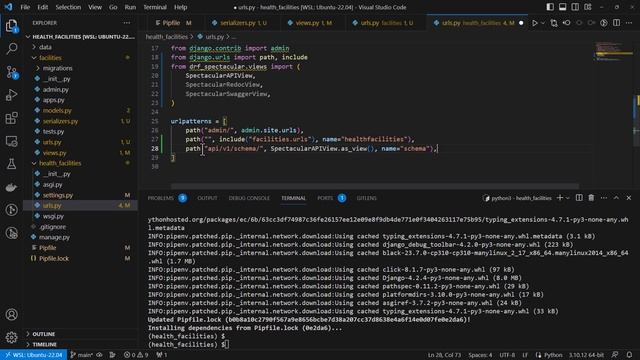Click the VS Code logo icon
This screenshot has height=360, width=640.
9,7
